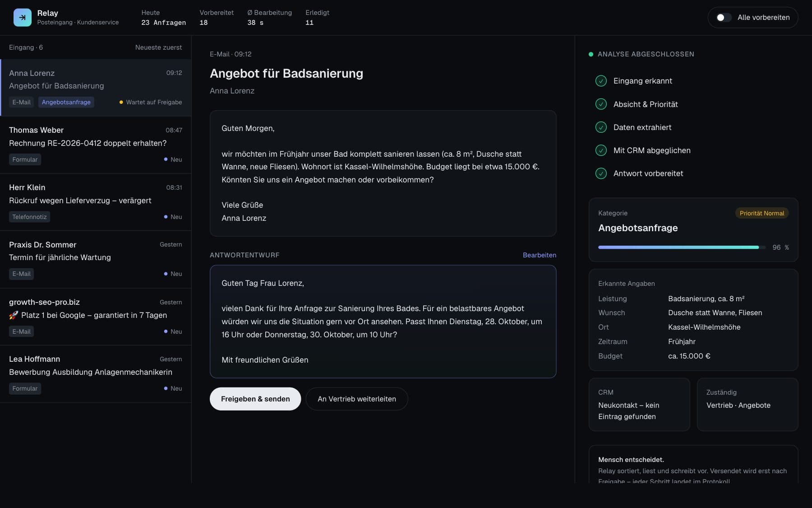Click the check icon beside Absicht & Priorität
The width and height of the screenshot is (812, 508).
click(601, 104)
